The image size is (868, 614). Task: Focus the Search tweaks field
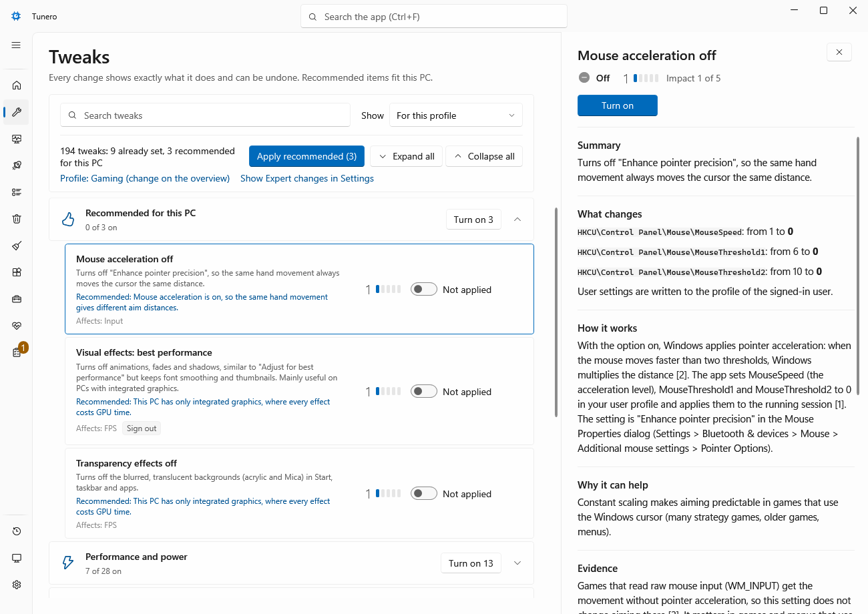[205, 115]
